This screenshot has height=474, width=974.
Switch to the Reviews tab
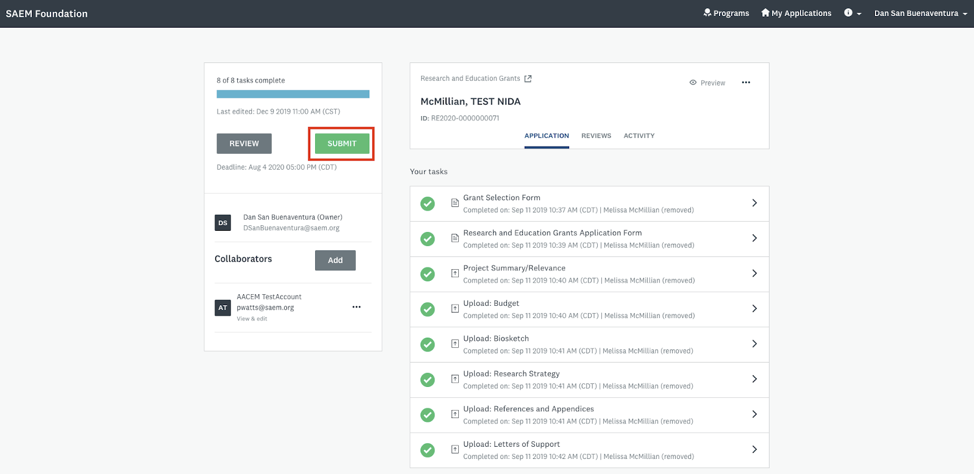[x=596, y=136]
